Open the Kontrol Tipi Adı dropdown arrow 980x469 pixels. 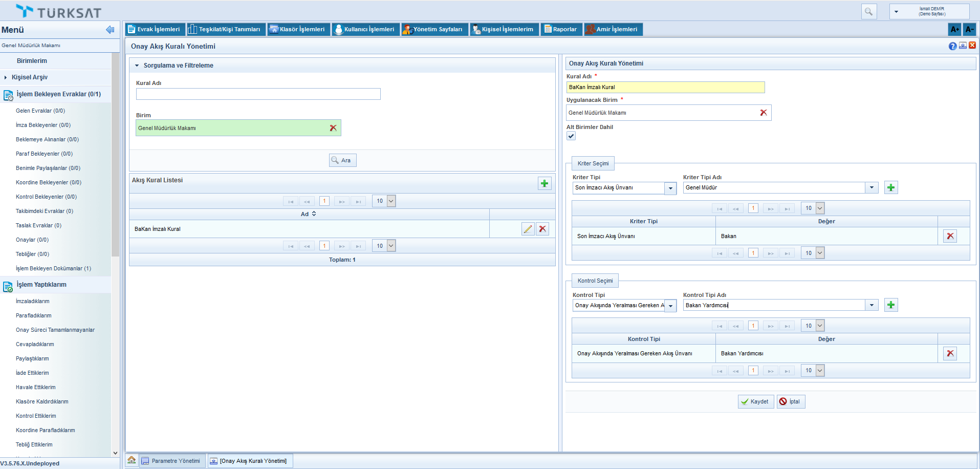872,305
